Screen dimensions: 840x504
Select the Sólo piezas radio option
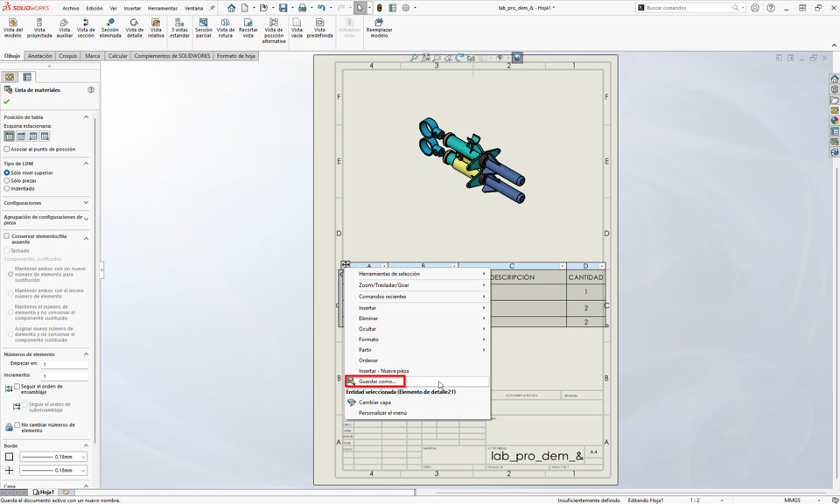point(7,181)
